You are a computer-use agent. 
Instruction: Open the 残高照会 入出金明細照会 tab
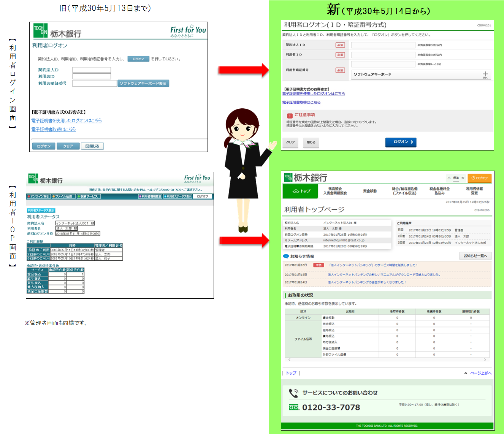click(x=335, y=191)
